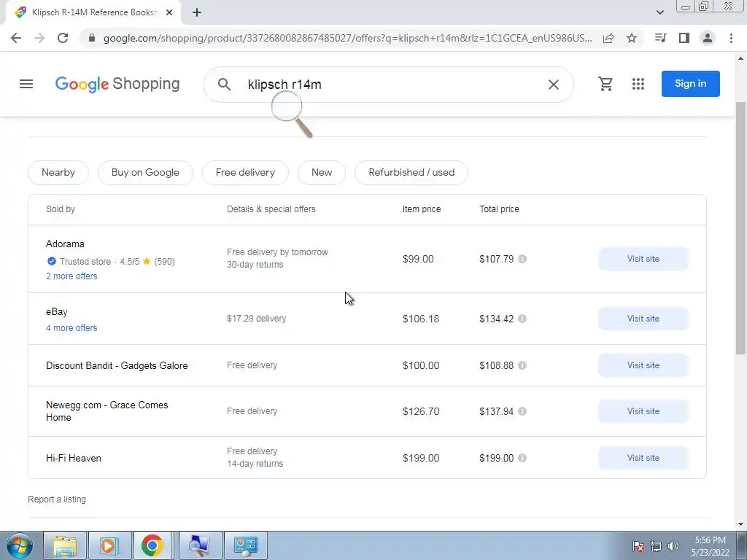This screenshot has width=747, height=560.
Task: Open the Windows Start menu
Action: (20, 545)
